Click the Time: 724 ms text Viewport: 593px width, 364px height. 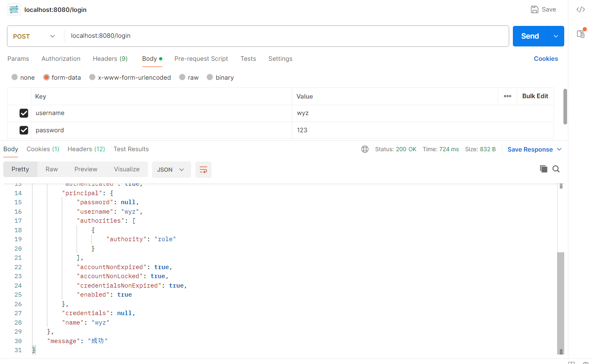click(x=441, y=149)
